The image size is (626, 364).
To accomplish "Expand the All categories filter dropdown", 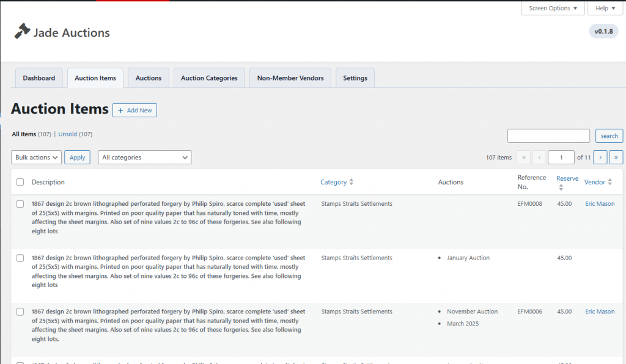I will tap(144, 158).
